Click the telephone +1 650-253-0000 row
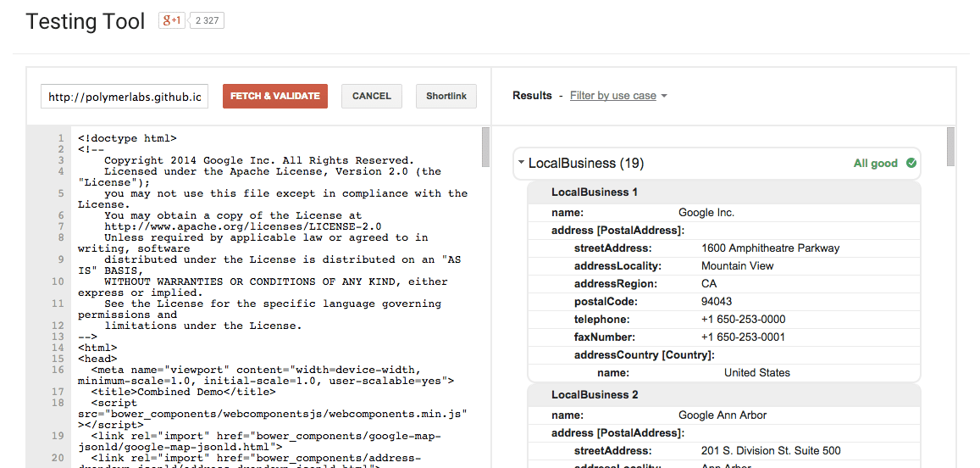Screen dimensions: 980x468 (723, 320)
